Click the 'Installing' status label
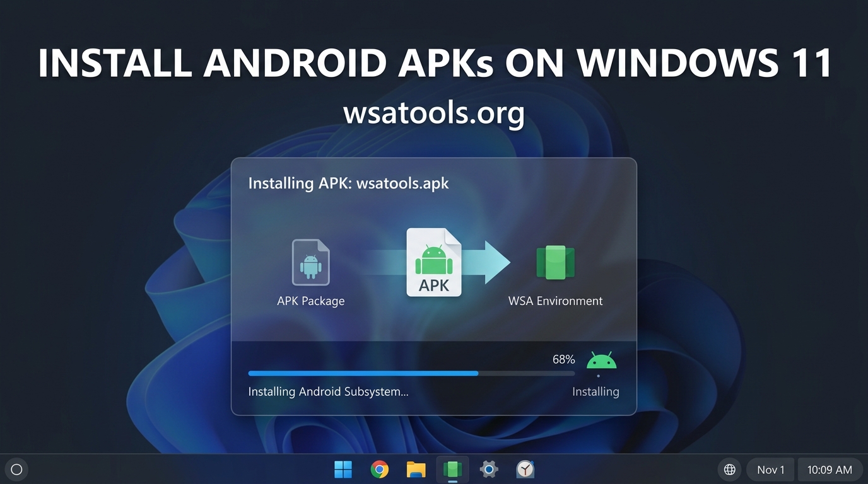Image resolution: width=868 pixels, height=484 pixels. (x=595, y=391)
